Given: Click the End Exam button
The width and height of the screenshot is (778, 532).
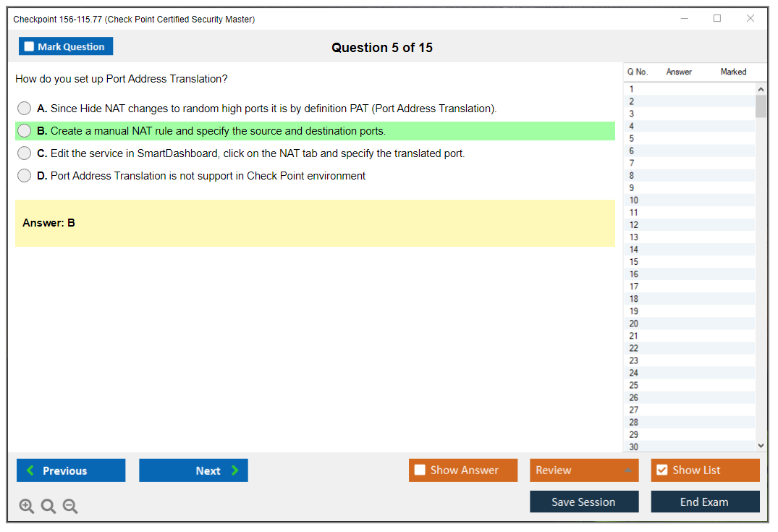Looking at the screenshot, I should coord(704,502).
